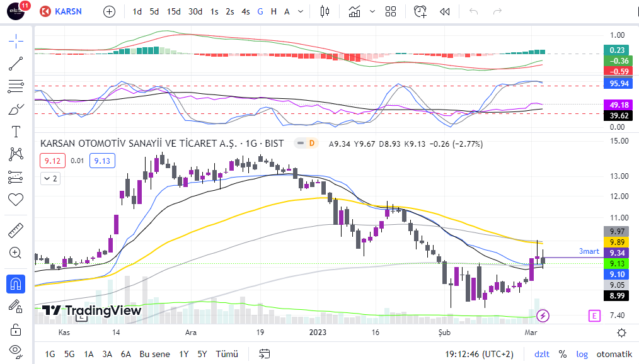Switch to 30d interval
The height and width of the screenshot is (364, 639).
click(x=195, y=11)
